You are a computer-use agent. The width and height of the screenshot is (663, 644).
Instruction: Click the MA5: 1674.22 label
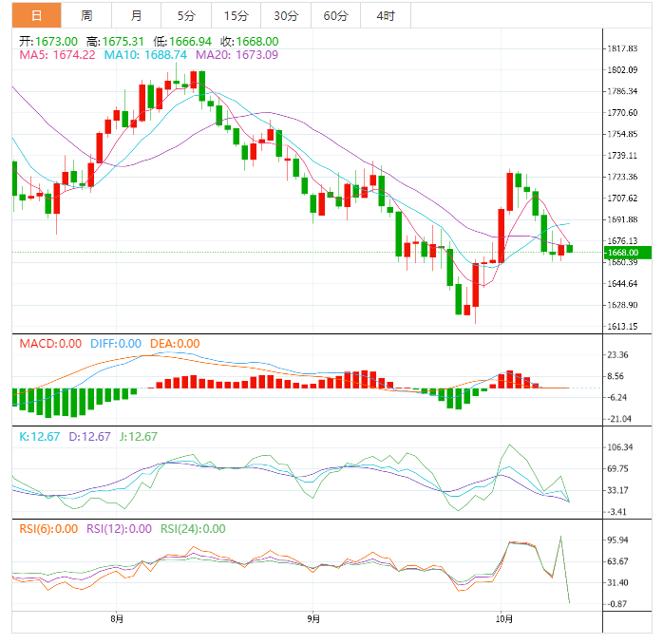click(58, 55)
